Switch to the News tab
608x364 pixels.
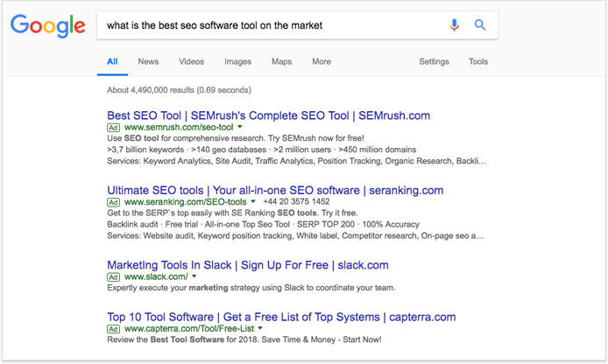(x=148, y=61)
